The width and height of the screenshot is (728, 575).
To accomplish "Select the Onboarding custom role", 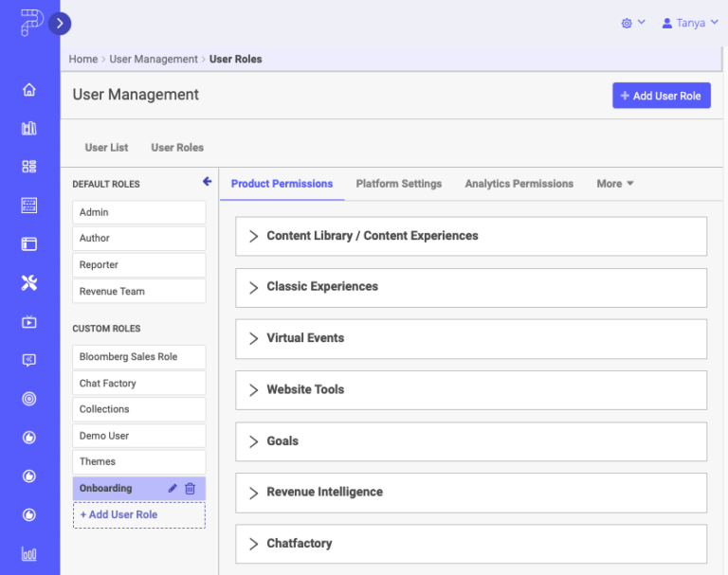I will pos(139,488).
